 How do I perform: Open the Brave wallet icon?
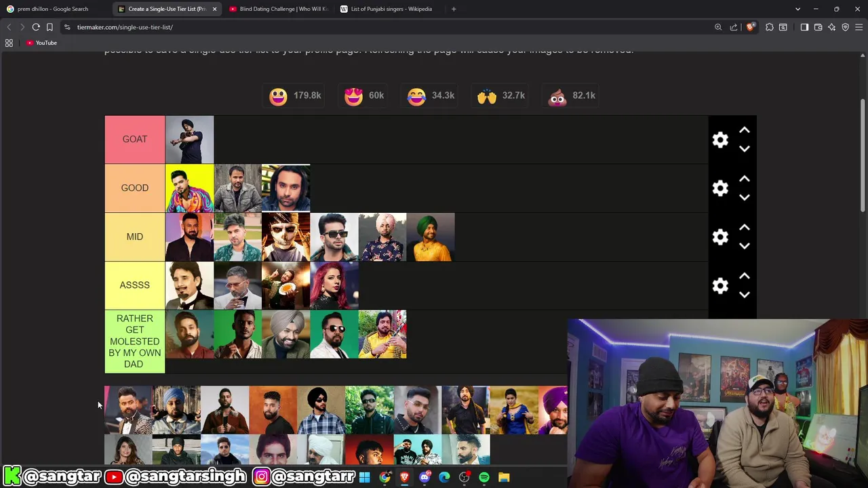[818, 27]
